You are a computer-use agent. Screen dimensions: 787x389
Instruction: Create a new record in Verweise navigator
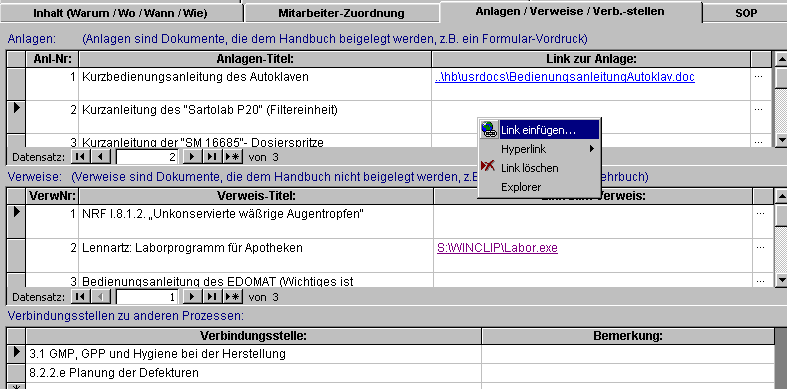232,297
